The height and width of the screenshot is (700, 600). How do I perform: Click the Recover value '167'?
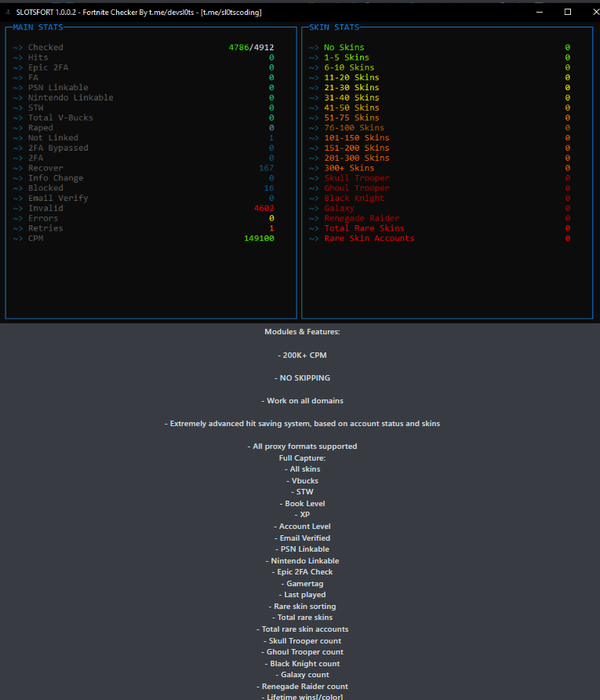tap(267, 168)
